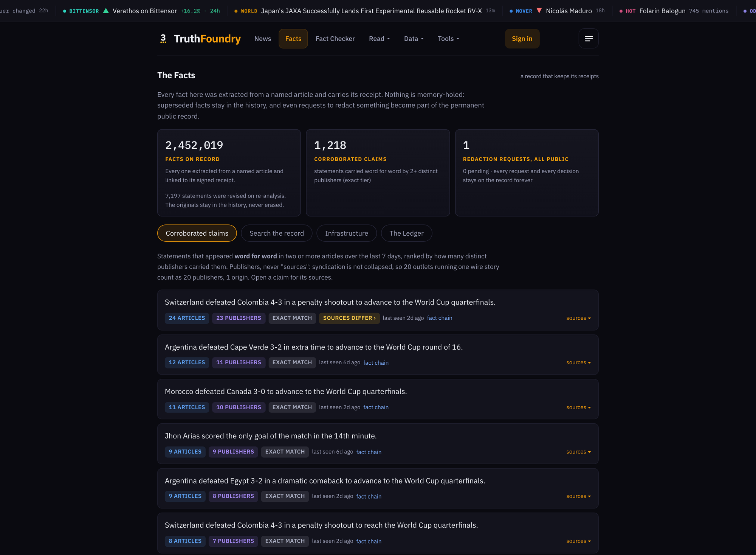Open fact chain for Argentina Cape Verde claim

coord(376,363)
